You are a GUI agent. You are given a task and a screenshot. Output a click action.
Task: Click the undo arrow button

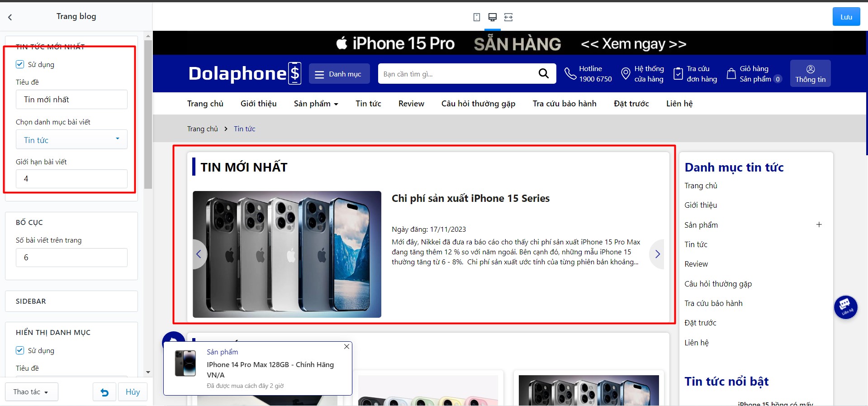(104, 392)
